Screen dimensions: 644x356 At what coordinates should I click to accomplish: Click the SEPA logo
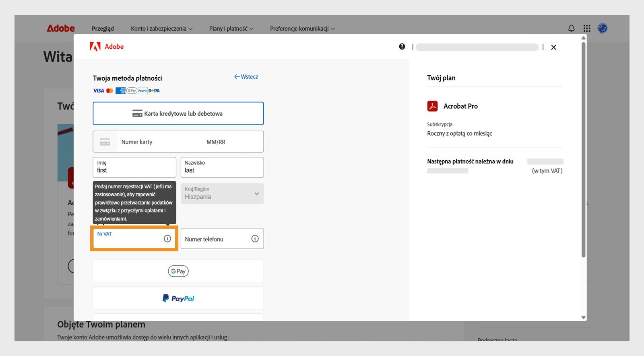click(x=154, y=91)
